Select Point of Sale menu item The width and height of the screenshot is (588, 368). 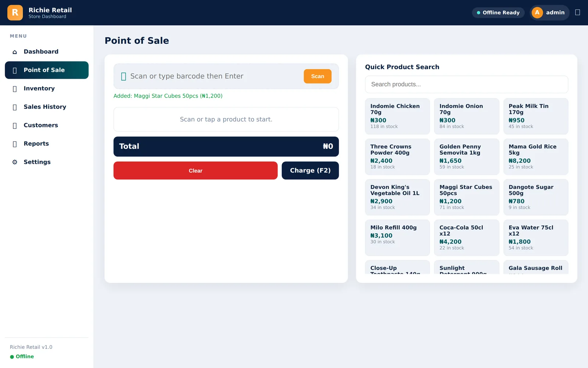47,70
